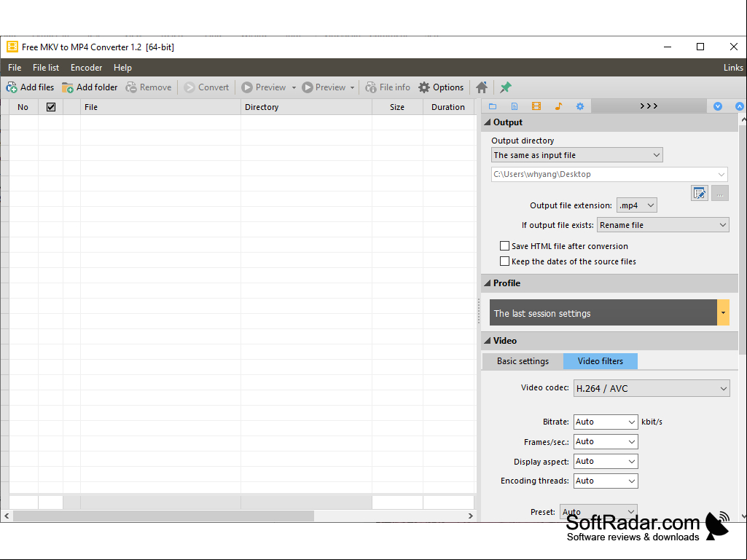Click the green pin icon
This screenshot has height=560, width=747.
(506, 87)
